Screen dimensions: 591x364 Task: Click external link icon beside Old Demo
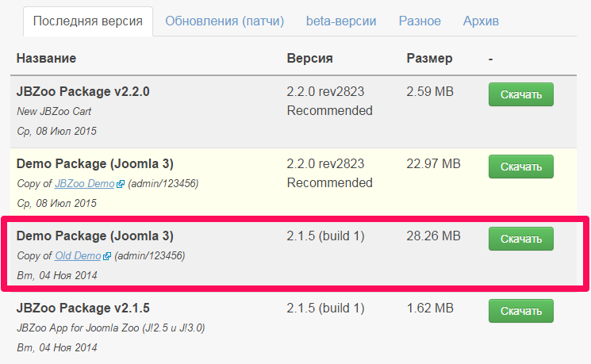pos(107,256)
